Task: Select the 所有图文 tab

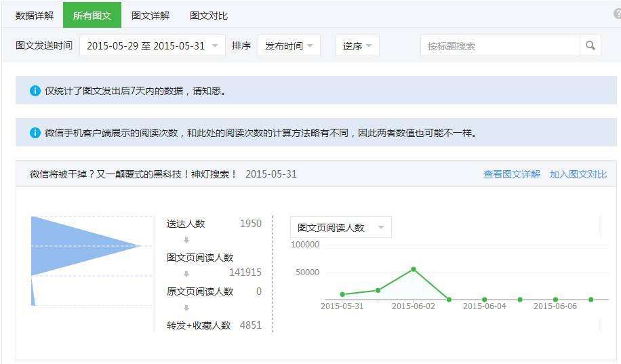Action: pos(92,16)
